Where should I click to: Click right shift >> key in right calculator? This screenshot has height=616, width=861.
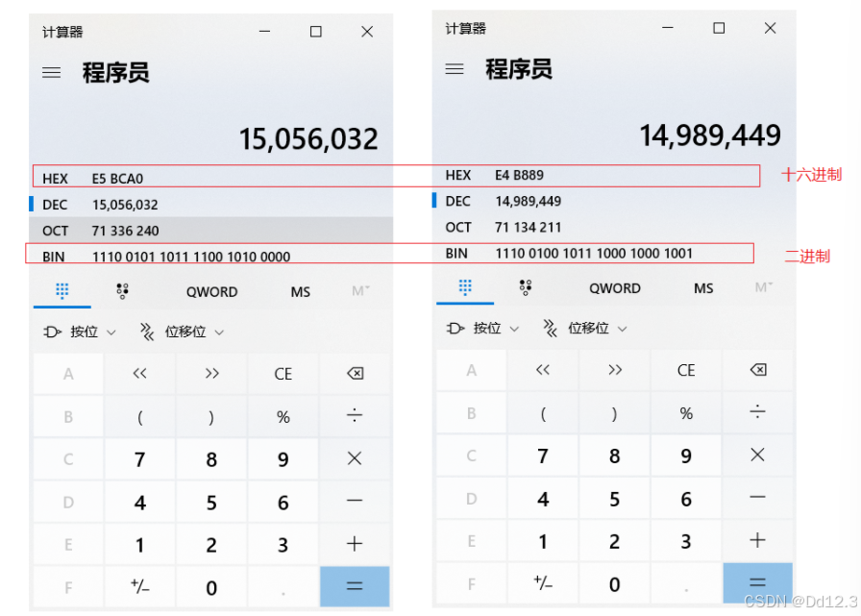pos(614,370)
